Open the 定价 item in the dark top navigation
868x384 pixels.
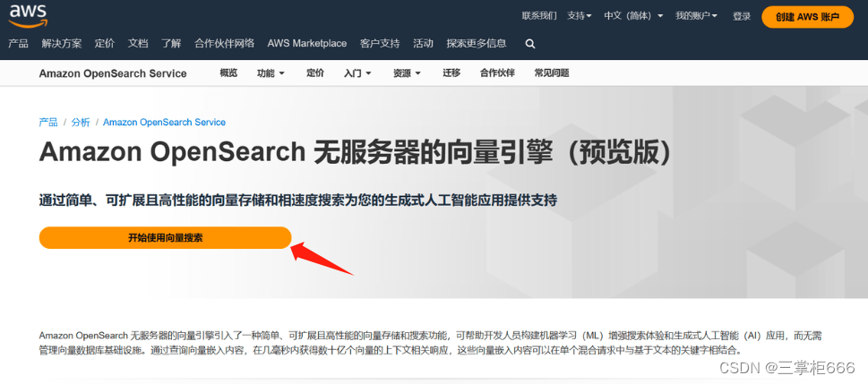tap(105, 43)
